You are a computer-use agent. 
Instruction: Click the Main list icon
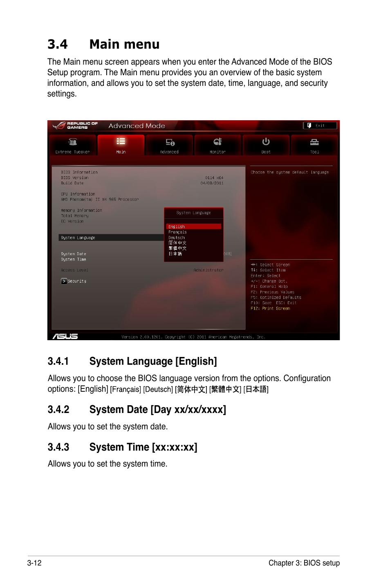[121, 141]
